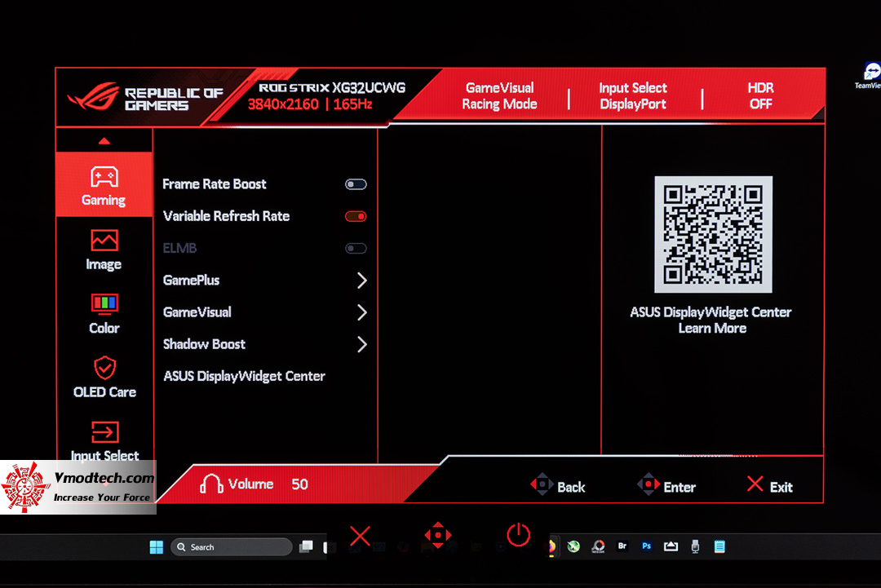Click the red power OSD icon
The width and height of the screenshot is (881, 588).
[518, 535]
